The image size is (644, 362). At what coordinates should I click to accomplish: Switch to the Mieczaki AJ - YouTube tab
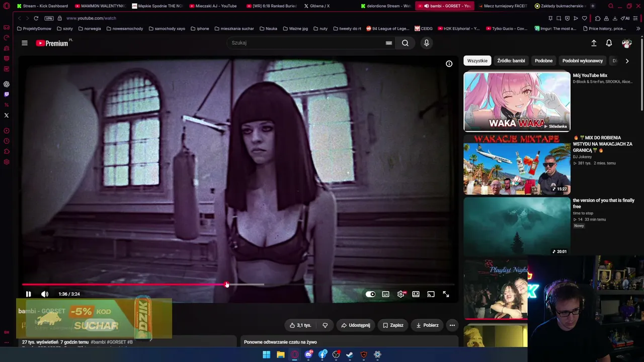click(213, 6)
